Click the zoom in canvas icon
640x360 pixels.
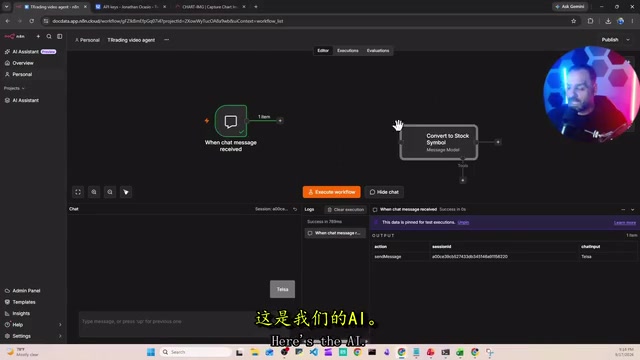point(94,192)
